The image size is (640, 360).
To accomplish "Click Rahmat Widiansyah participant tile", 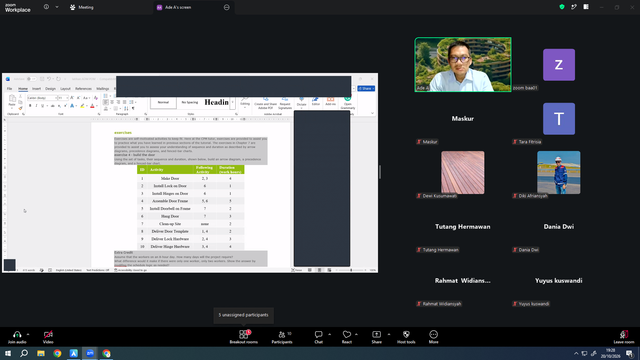I will tap(462, 280).
